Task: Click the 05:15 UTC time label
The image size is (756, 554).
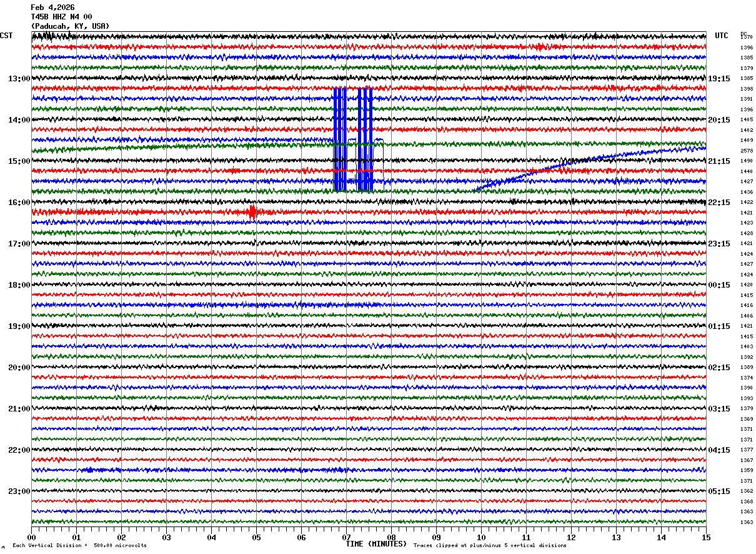Action: (719, 491)
